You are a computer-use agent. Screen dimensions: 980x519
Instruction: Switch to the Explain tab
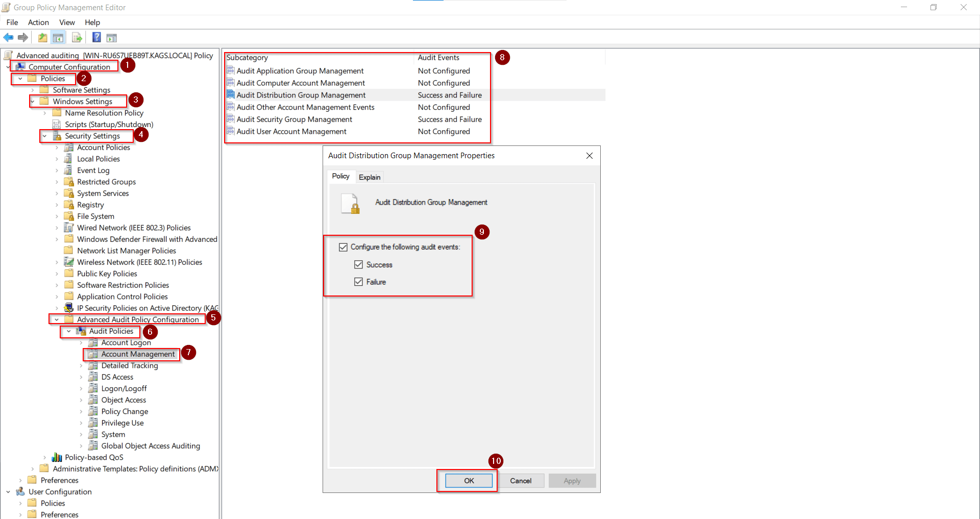click(370, 177)
